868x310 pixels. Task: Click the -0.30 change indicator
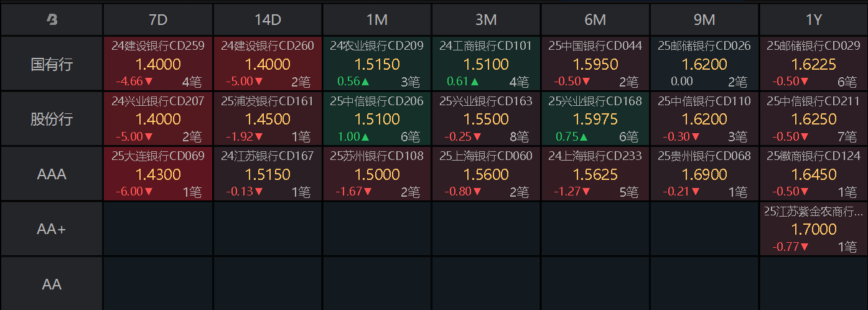coord(681,136)
